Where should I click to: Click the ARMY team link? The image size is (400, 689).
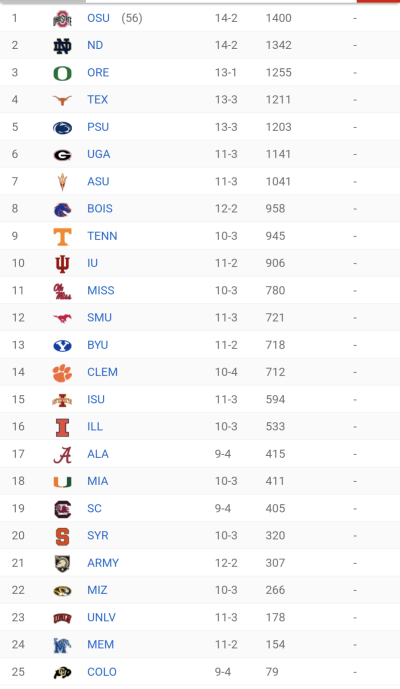pyautogui.click(x=103, y=563)
